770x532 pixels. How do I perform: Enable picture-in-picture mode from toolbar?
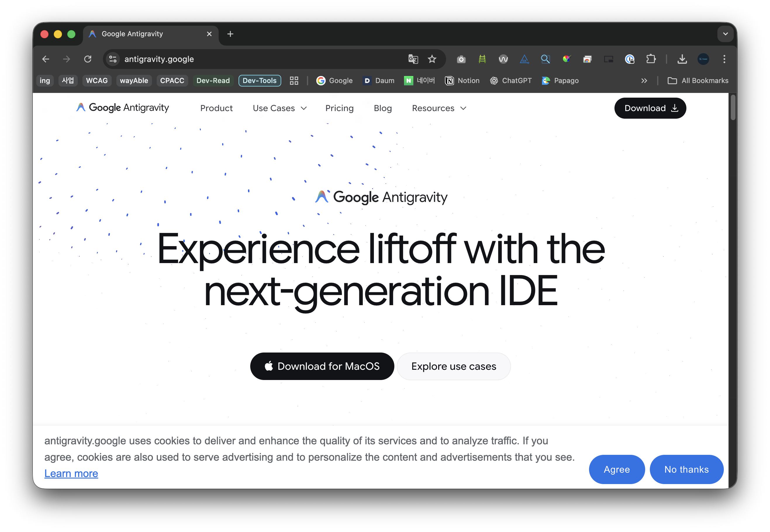(x=608, y=59)
